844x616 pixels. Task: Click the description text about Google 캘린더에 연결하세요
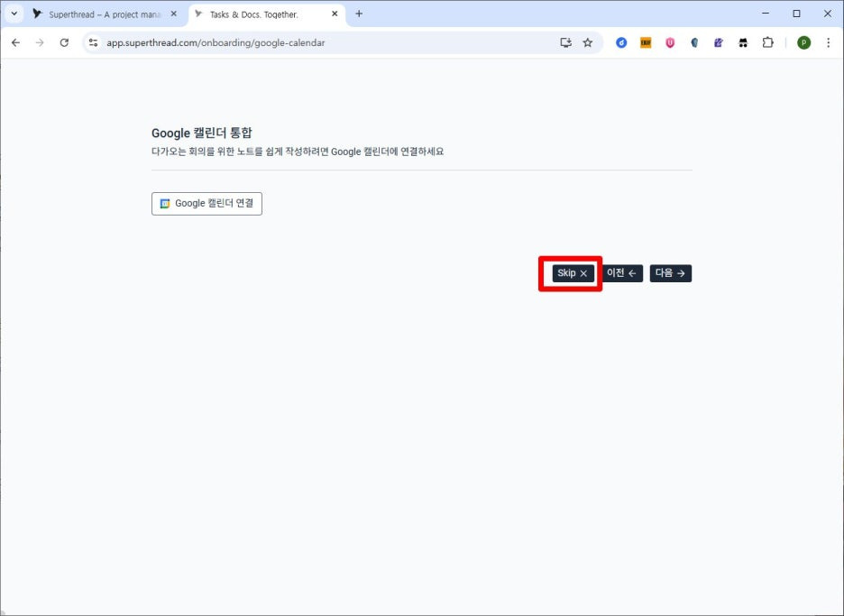[x=298, y=152]
